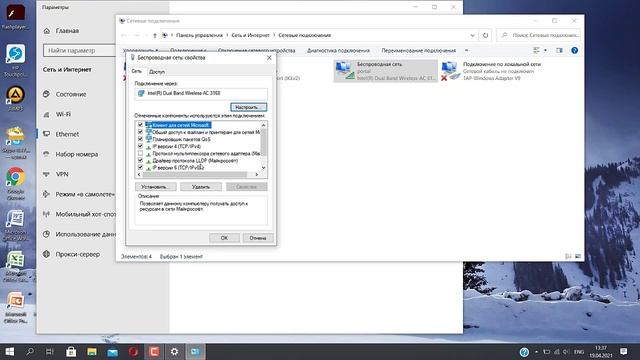Open Microsoft Store from taskbar

[x=71, y=351]
